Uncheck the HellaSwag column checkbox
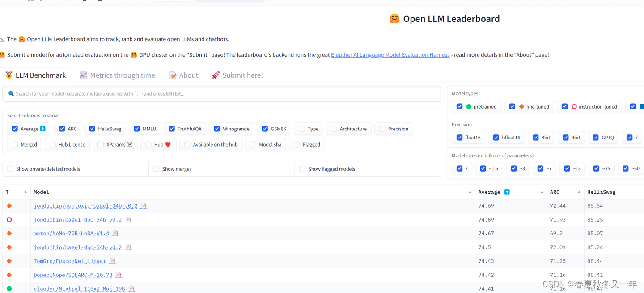 tap(92, 129)
